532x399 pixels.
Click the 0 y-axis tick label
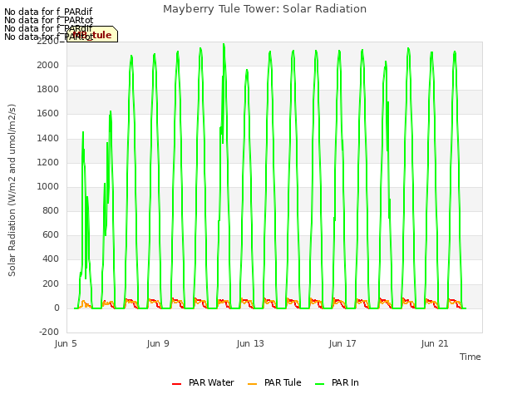pos(57,308)
